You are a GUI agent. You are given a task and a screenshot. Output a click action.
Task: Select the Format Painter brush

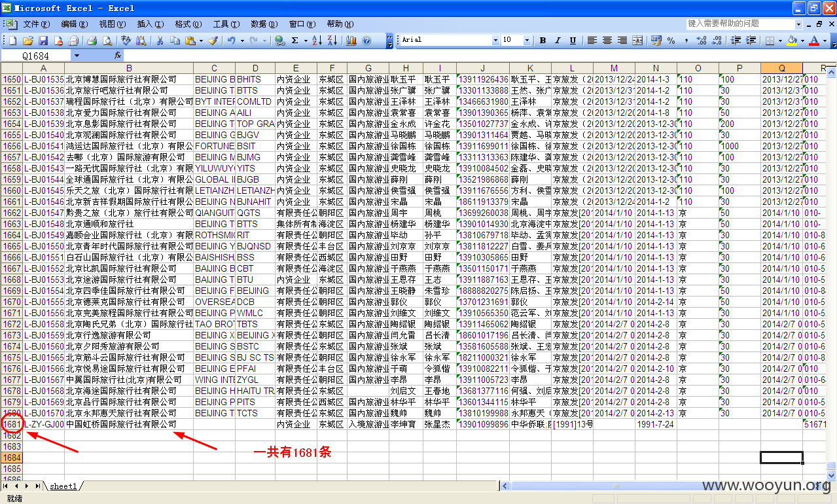click(213, 41)
